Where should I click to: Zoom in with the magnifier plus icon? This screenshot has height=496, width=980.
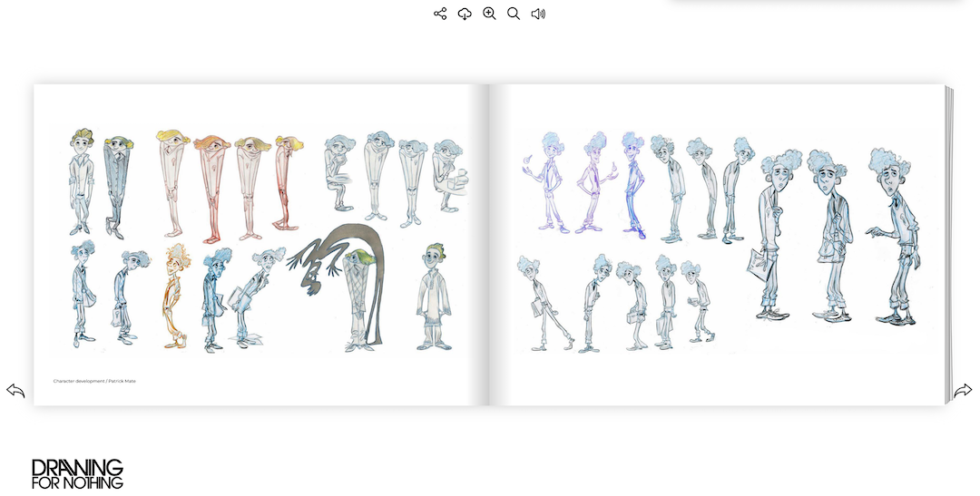point(489,14)
